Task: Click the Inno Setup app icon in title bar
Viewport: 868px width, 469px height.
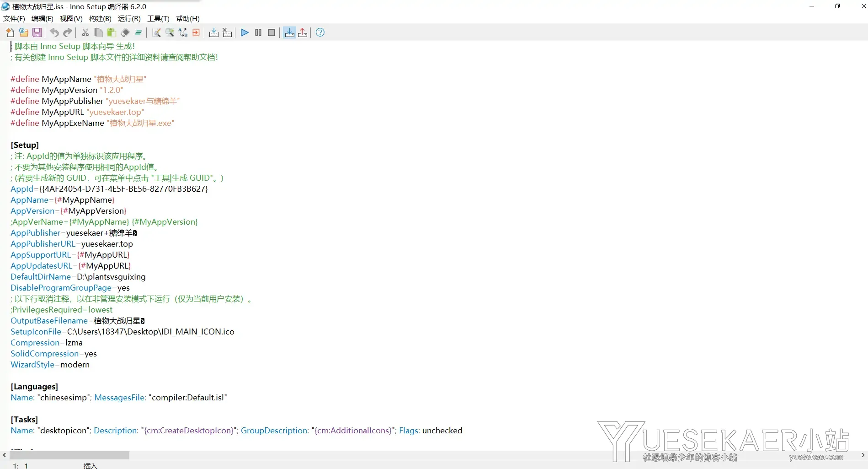Action: (5, 6)
